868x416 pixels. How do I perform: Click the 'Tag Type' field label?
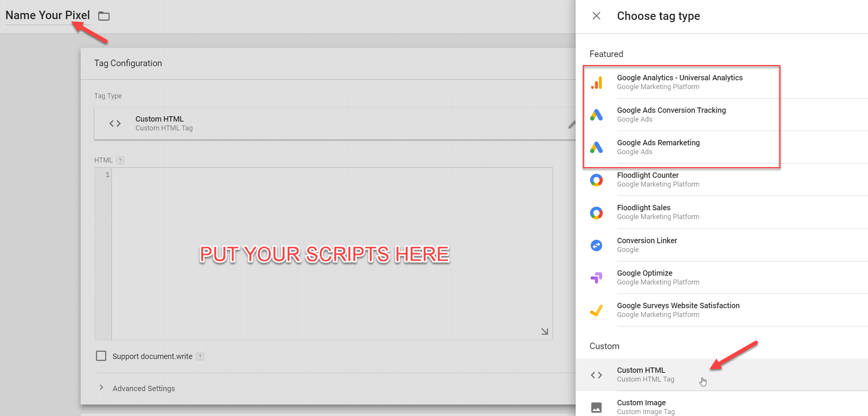coord(108,96)
